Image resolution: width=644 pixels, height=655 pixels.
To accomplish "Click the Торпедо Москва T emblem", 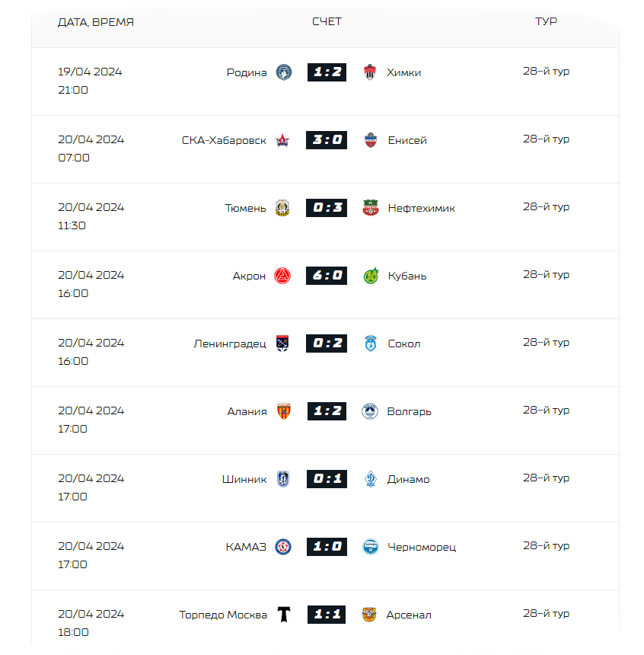I will (x=284, y=615).
